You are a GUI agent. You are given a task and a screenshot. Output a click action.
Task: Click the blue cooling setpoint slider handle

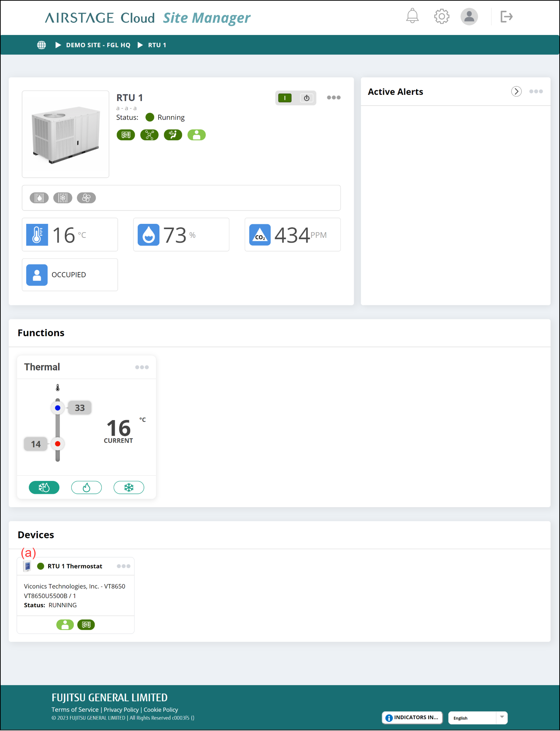(x=58, y=408)
